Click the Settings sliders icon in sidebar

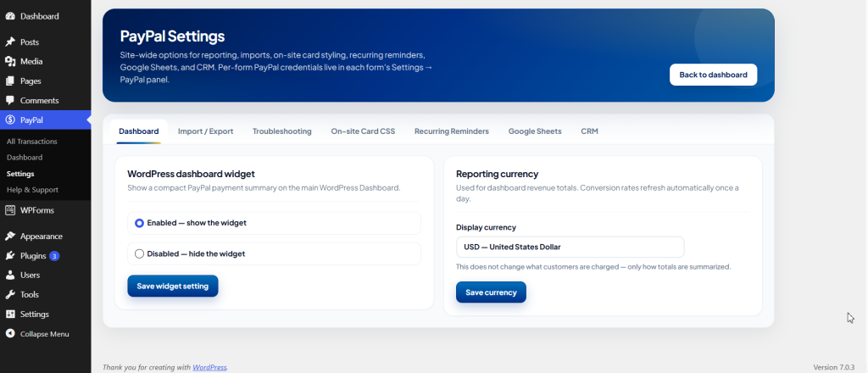coord(10,314)
